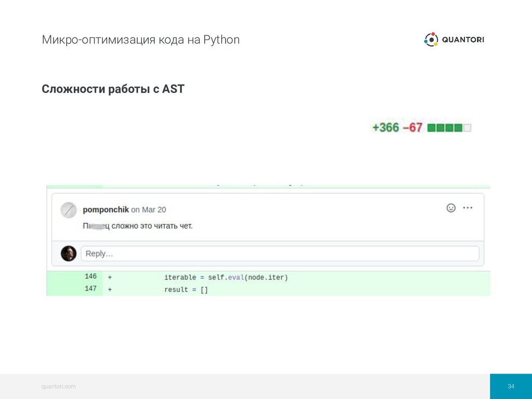
Task: Open the replying user's avatar next to Reply
Action: coord(69,254)
